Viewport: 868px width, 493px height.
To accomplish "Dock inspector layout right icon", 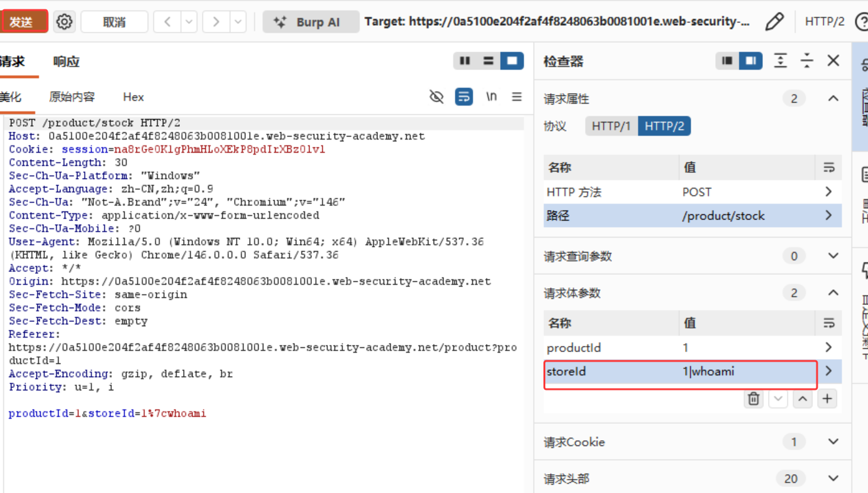I will pyautogui.click(x=751, y=61).
